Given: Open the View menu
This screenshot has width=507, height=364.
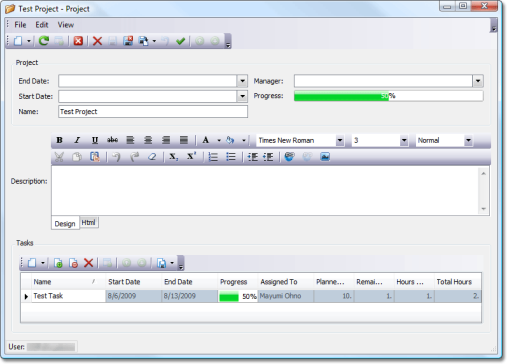Looking at the screenshot, I should (66, 25).
